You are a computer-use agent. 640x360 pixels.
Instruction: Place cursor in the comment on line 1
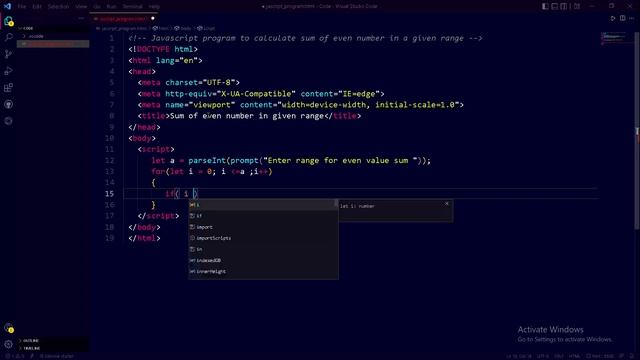[305, 38]
